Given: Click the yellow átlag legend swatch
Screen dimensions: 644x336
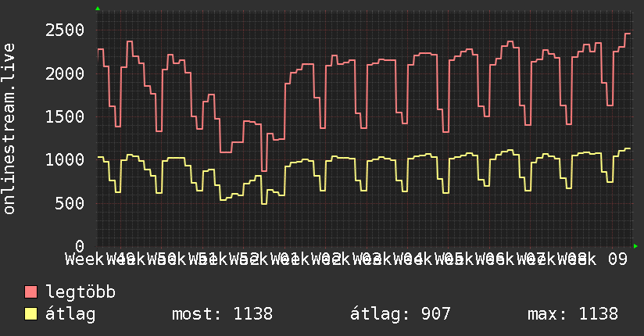Looking at the screenshot, I should click(30, 314).
